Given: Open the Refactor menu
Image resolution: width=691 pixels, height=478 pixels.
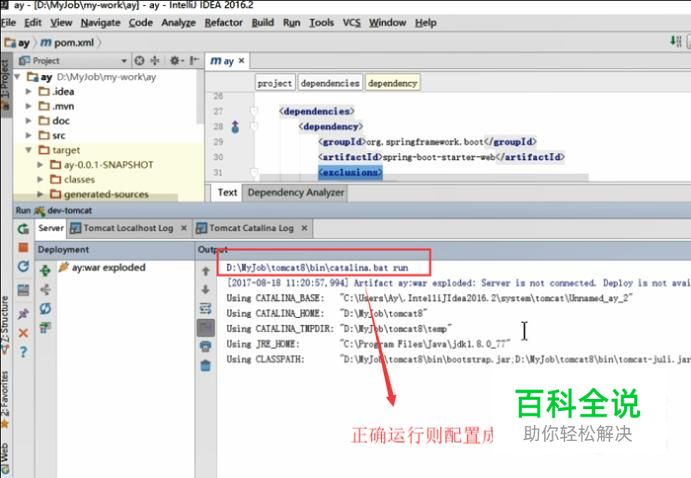Looking at the screenshot, I should [x=223, y=22].
